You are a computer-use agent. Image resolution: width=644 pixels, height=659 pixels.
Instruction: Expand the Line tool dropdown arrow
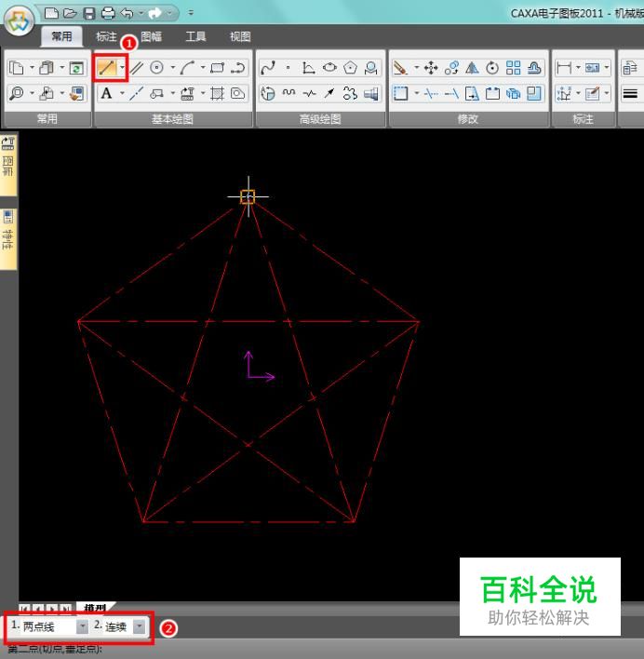(x=121, y=68)
